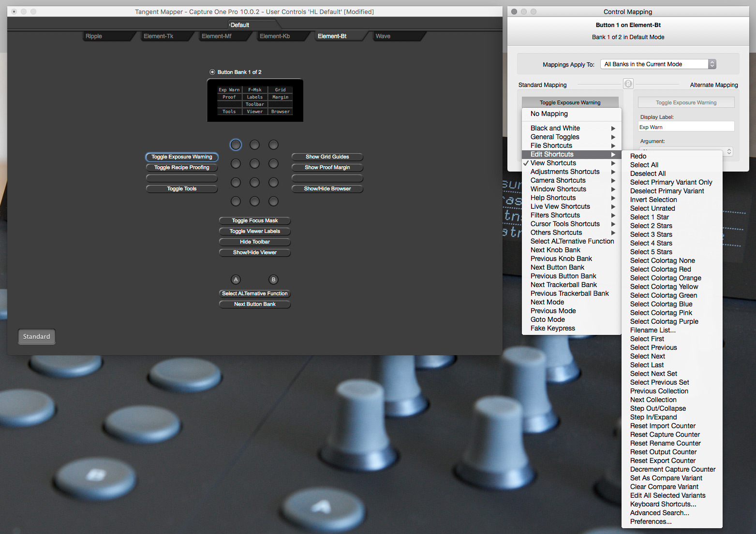
Task: Click the Display Label field containing Exp Warn
Action: pos(686,126)
